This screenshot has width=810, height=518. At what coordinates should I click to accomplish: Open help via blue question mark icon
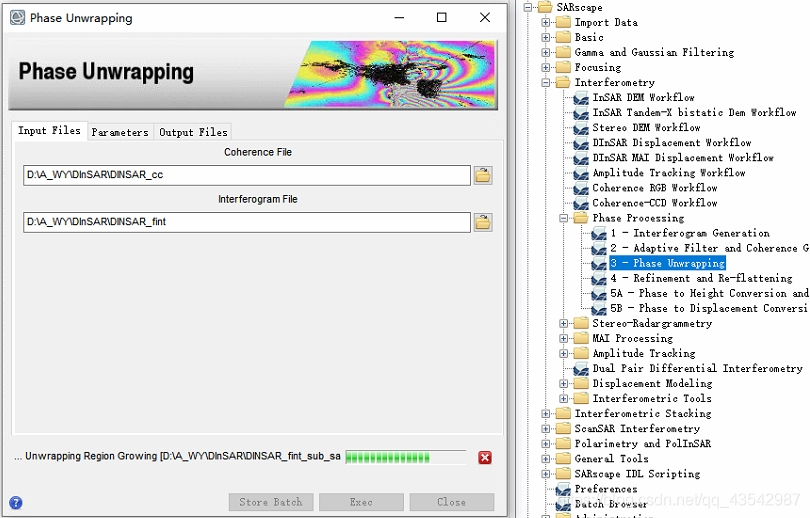16,502
